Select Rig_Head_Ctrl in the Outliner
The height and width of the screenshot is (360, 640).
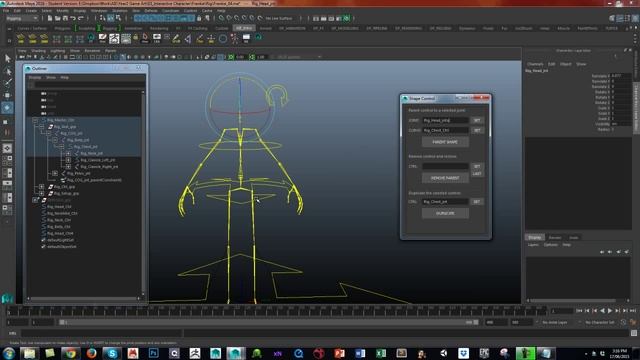(x=59, y=207)
